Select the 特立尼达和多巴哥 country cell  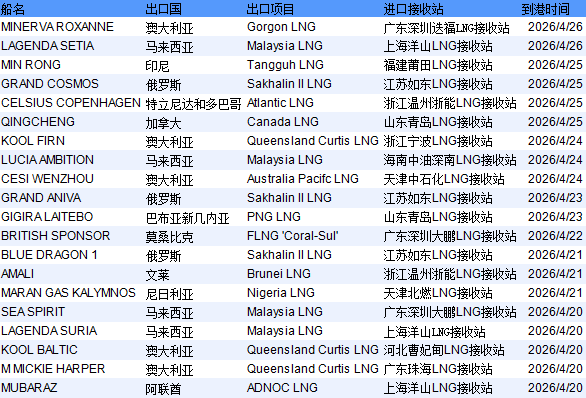[194, 104]
